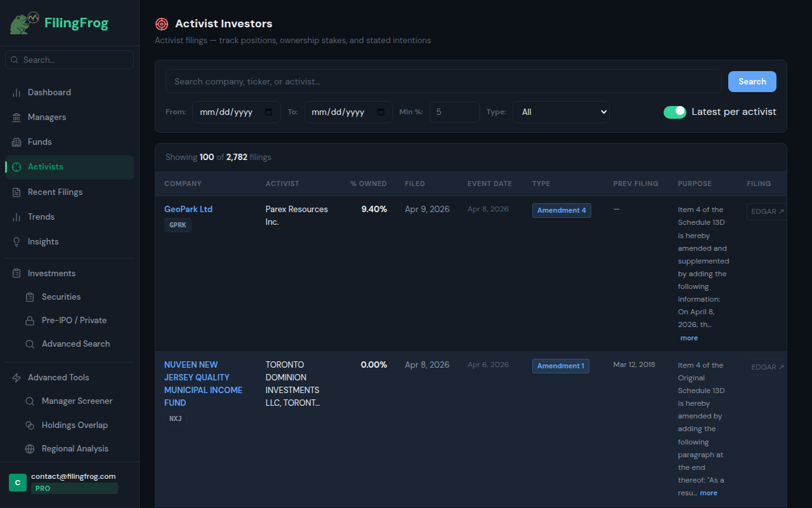
Task: Open the Insights lightbulb section
Action: tap(44, 241)
